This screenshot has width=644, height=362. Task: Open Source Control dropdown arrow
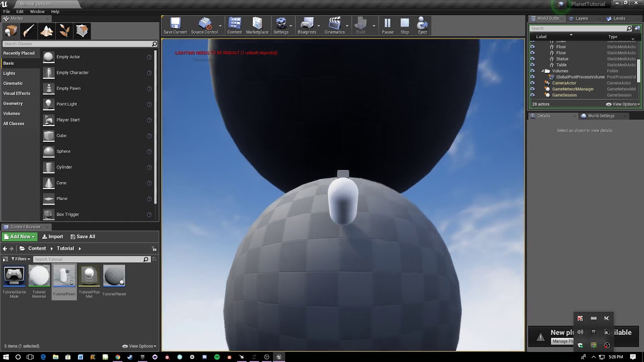click(220, 26)
